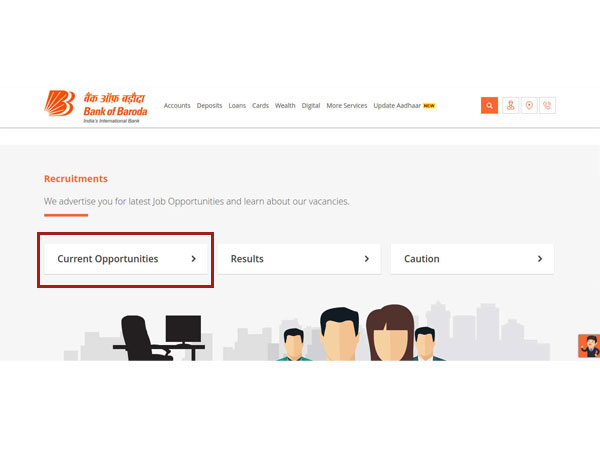Click the chevron on Current Opportunities

[194, 259]
